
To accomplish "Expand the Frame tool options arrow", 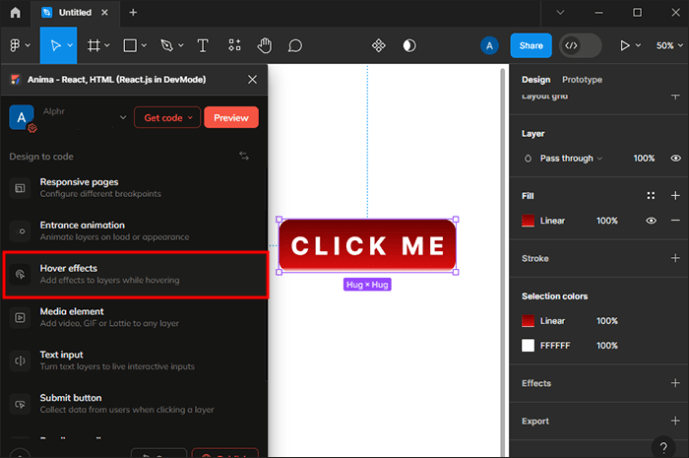I will (107, 45).
